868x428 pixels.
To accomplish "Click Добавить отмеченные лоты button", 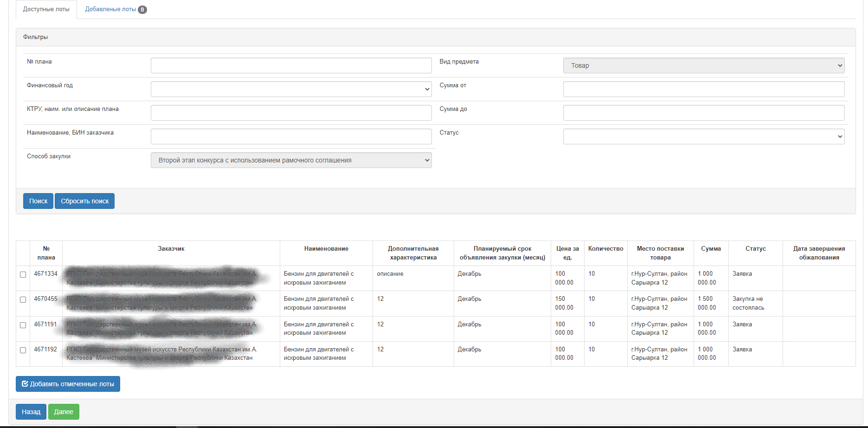I will (68, 384).
